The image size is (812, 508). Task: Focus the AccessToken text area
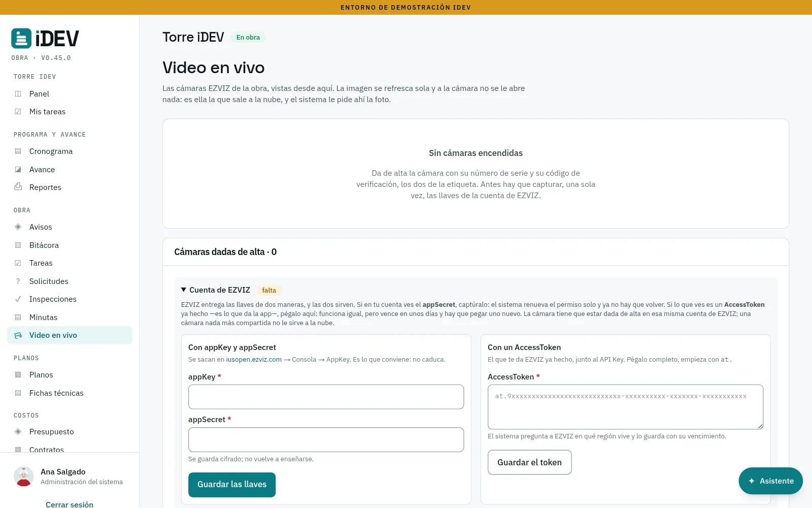[625, 407]
